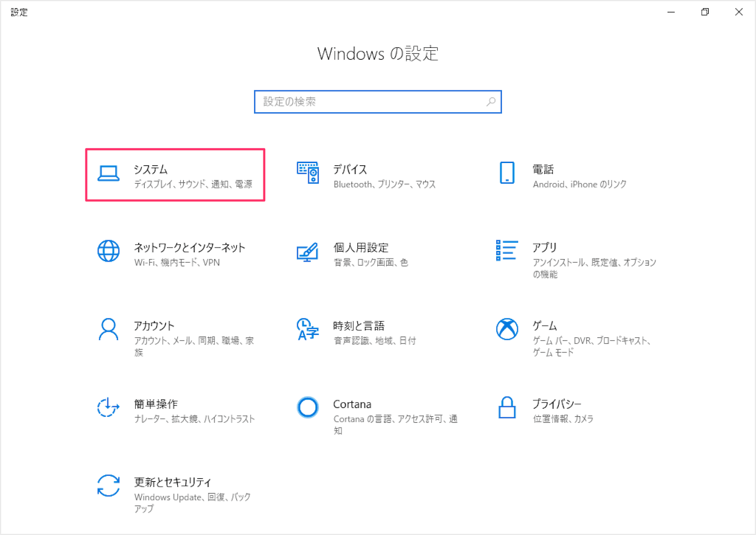
Task: Open the 更新とセキュリティ refresh arrows icon
Action: [x=108, y=485]
